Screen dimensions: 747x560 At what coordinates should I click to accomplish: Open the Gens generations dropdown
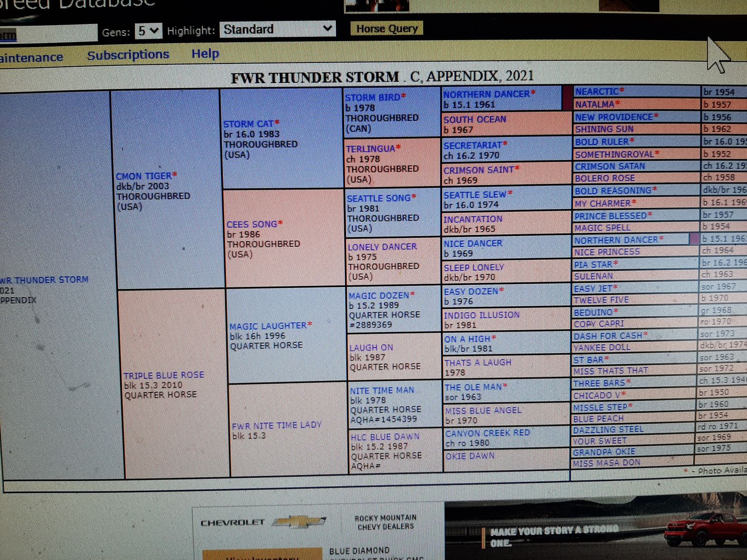[x=148, y=31]
